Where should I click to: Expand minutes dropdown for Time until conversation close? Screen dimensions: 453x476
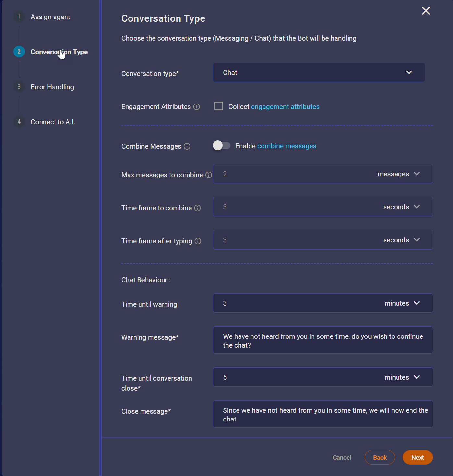(x=402, y=377)
